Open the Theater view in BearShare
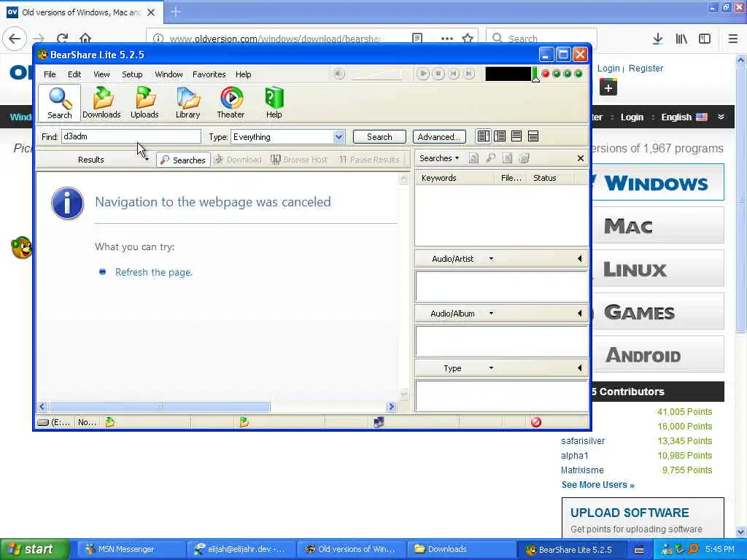The image size is (747, 560). tap(231, 103)
